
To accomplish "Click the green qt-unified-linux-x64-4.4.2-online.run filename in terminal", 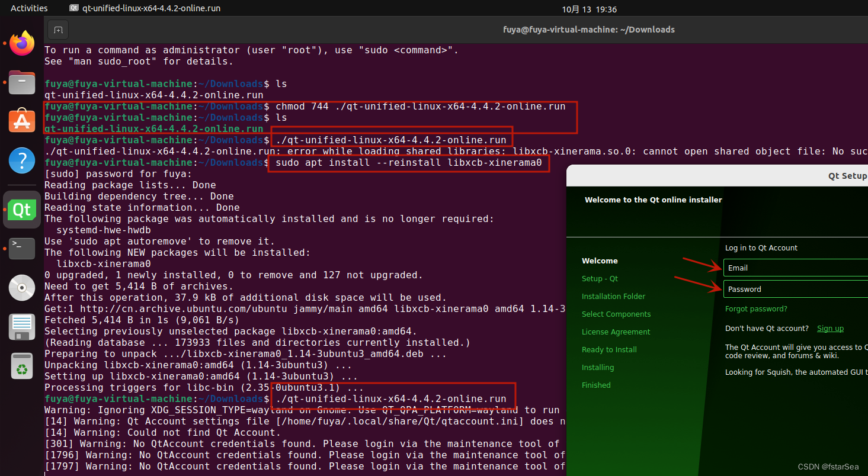I will tap(153, 129).
